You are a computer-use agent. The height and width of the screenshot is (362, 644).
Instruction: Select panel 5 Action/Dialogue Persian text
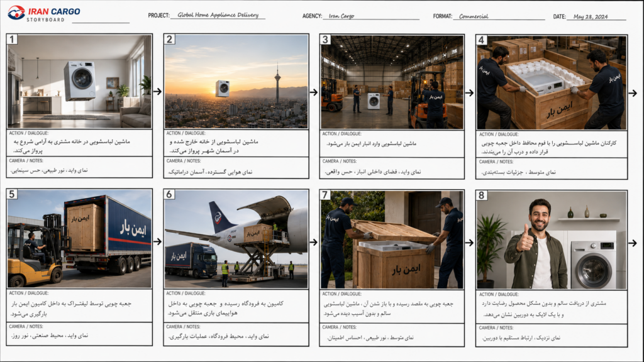(71, 308)
